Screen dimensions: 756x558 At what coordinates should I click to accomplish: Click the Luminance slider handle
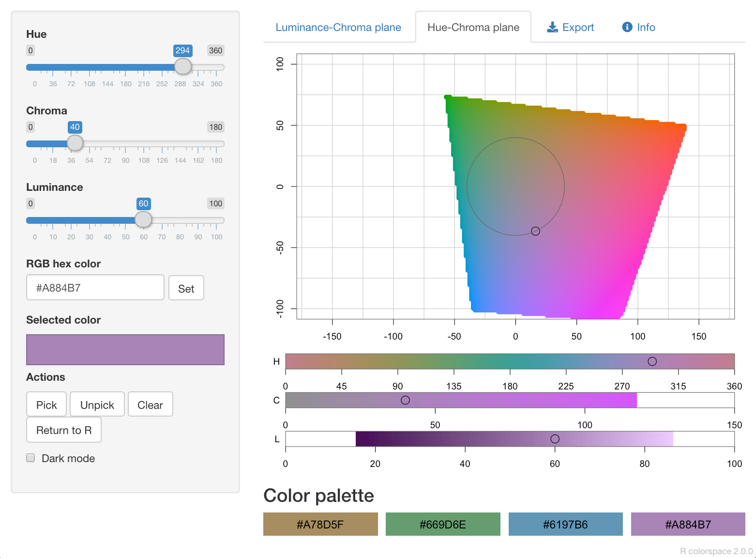point(143,219)
